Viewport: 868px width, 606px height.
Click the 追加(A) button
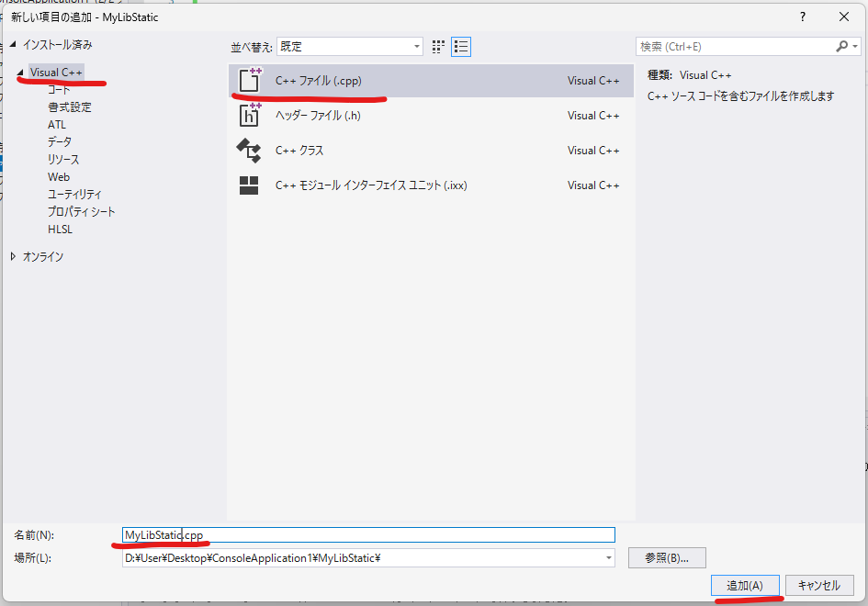tap(745, 585)
